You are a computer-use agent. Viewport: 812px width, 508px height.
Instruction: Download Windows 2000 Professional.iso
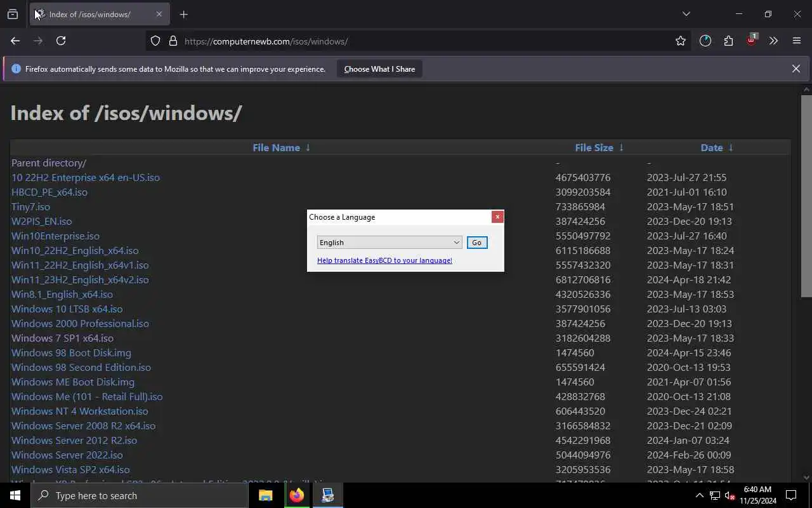tap(80, 323)
